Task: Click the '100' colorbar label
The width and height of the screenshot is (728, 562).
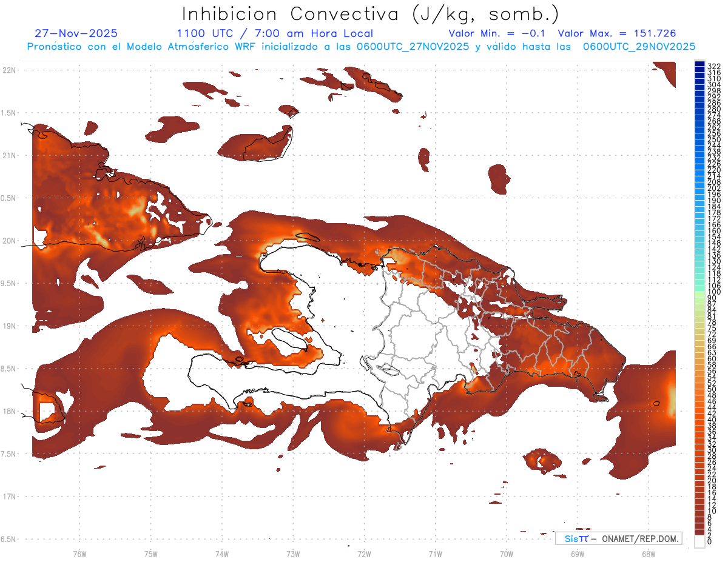Action: pos(713,292)
